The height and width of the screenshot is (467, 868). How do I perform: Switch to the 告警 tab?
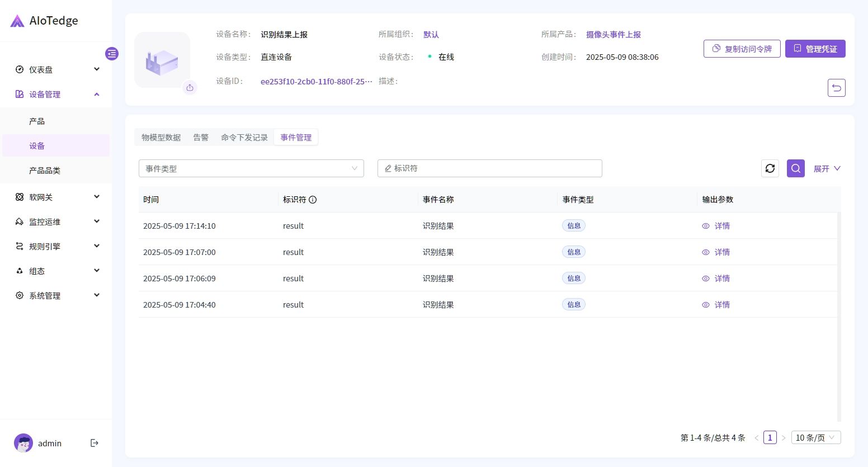point(201,137)
